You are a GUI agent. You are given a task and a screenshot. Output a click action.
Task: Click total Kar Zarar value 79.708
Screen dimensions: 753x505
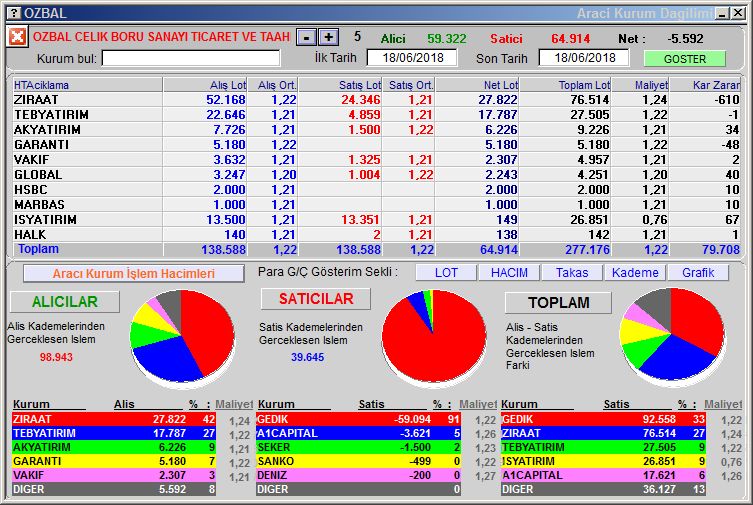click(x=720, y=250)
